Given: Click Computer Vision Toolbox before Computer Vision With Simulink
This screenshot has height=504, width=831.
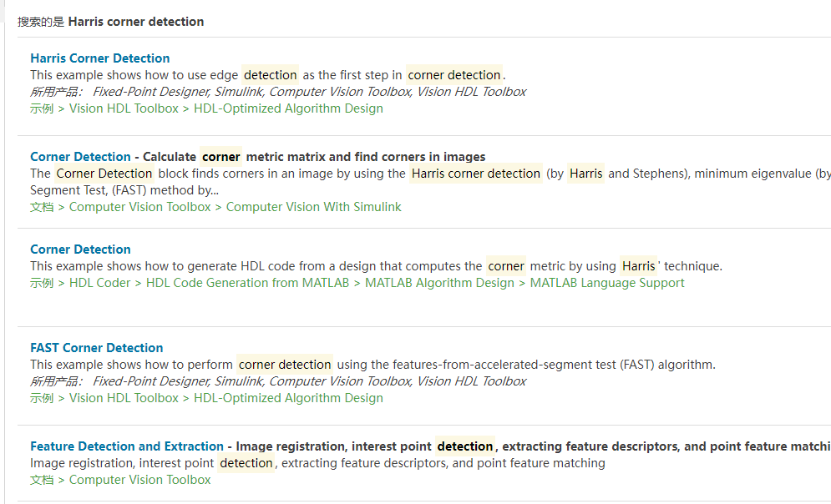Looking at the screenshot, I should [139, 207].
